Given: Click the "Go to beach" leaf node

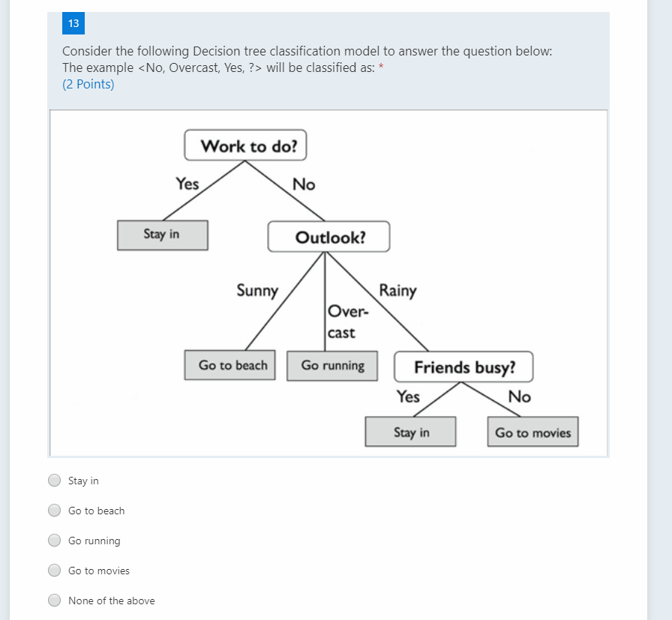Looking at the screenshot, I should pos(229,365).
